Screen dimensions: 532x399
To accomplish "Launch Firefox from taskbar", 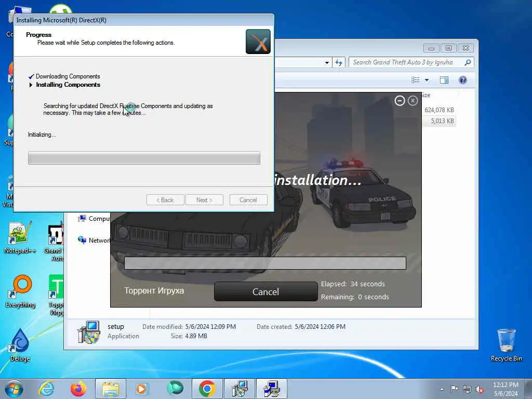I will 78,389.
